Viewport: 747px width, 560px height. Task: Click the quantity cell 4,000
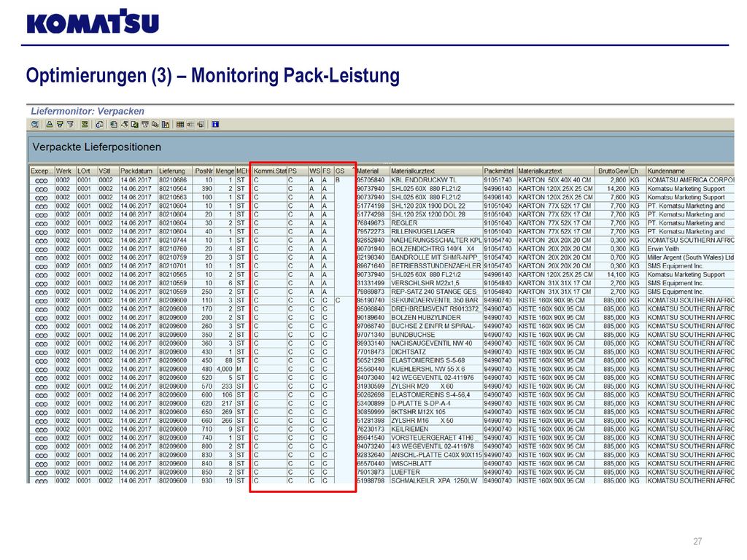(225, 369)
